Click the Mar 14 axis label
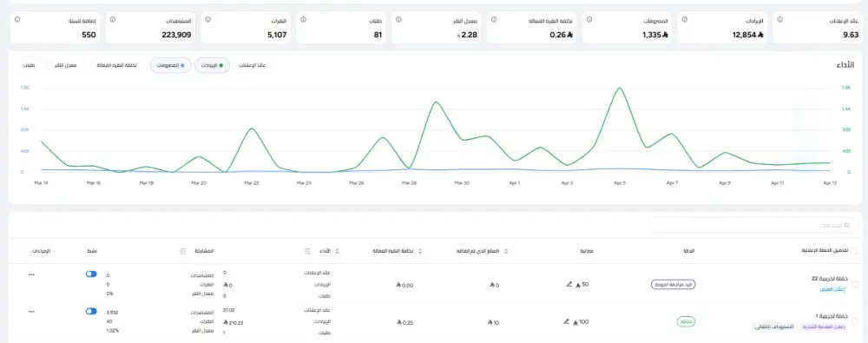The height and width of the screenshot is (343, 868). pos(41,182)
